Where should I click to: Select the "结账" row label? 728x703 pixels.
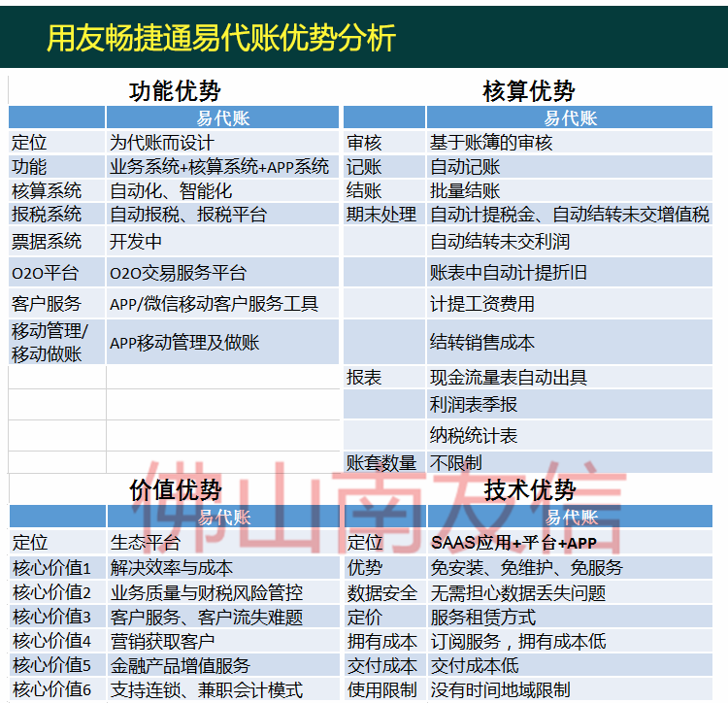(384, 191)
